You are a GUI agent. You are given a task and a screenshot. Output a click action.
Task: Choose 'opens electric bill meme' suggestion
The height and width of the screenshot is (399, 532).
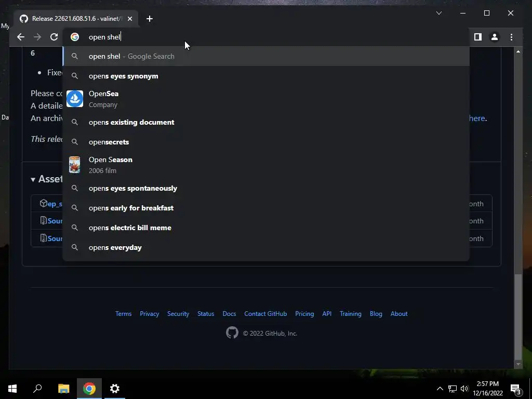tap(267, 228)
